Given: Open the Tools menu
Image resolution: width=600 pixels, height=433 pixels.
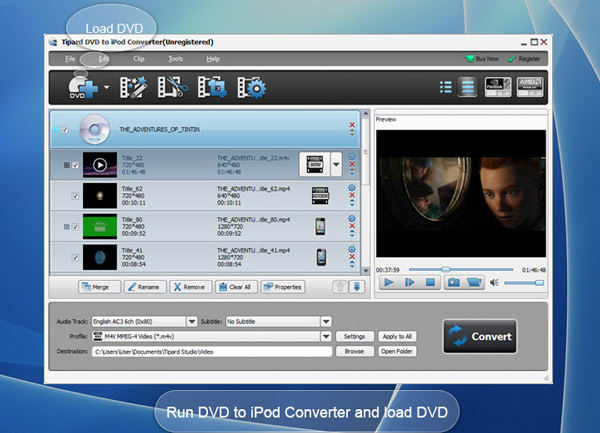Looking at the screenshot, I should [175, 59].
